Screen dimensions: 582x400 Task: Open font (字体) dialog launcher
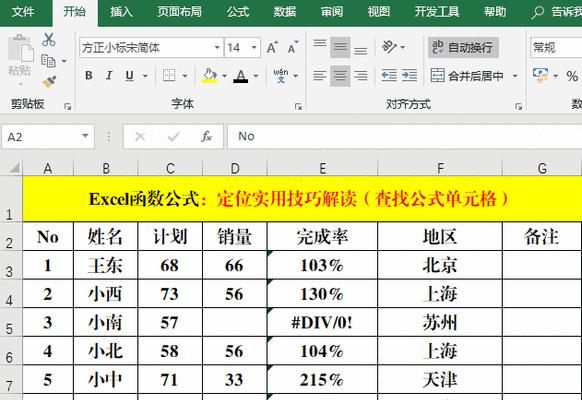point(298,106)
